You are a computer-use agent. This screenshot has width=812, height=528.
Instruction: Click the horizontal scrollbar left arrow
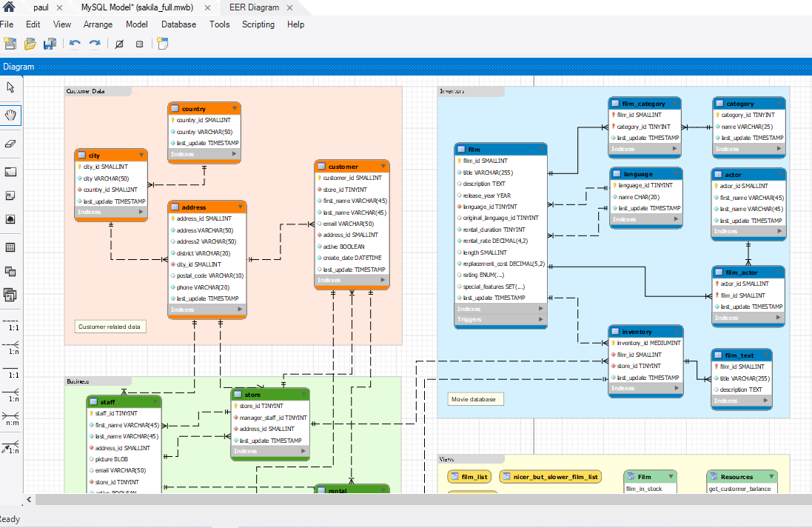pyautogui.click(x=29, y=500)
